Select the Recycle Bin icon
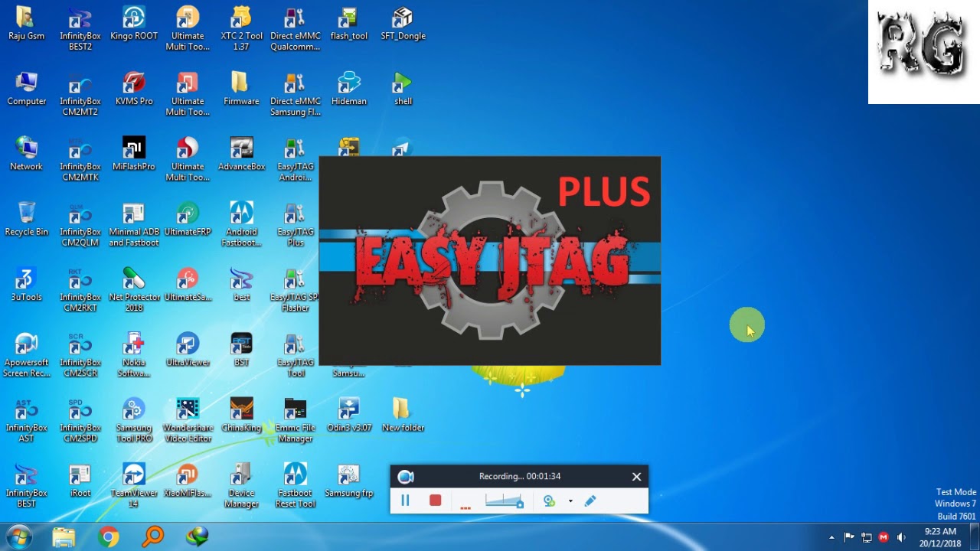The image size is (980, 551). [26, 219]
